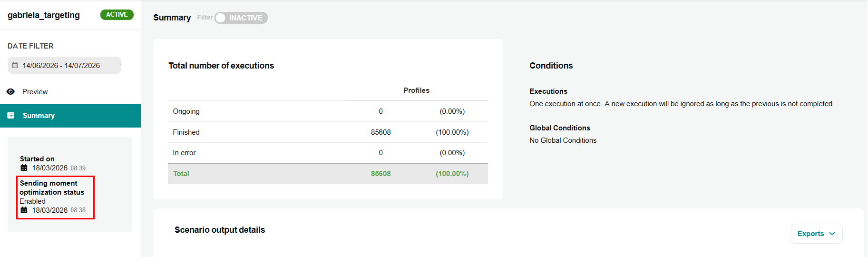
Task: Click calendar icon next to Started on date
Action: [24, 168]
